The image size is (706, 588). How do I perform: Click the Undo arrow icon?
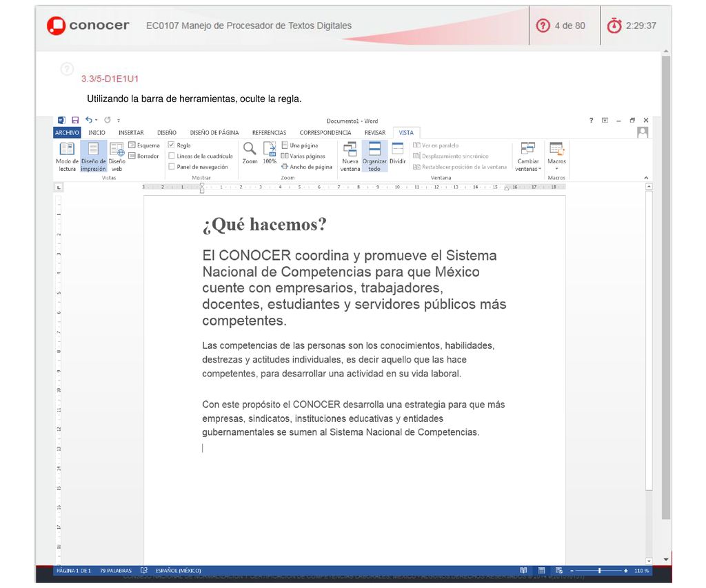pyautogui.click(x=89, y=120)
